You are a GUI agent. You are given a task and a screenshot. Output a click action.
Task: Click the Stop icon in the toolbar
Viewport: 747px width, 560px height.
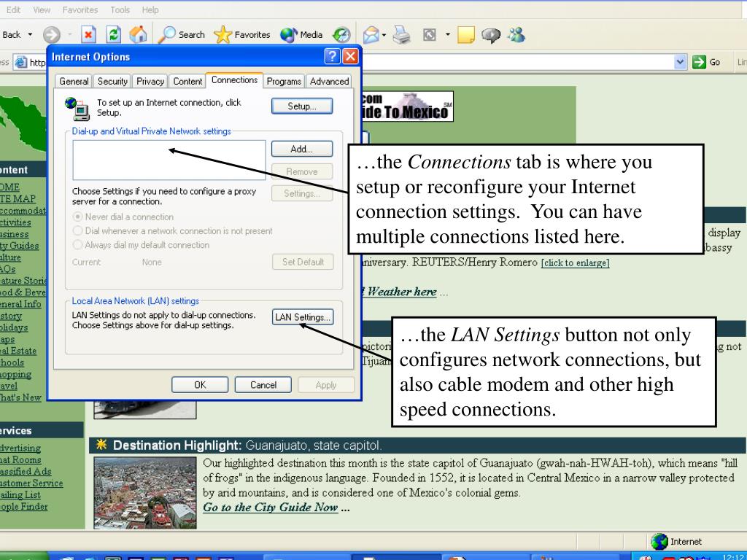pos(88,35)
